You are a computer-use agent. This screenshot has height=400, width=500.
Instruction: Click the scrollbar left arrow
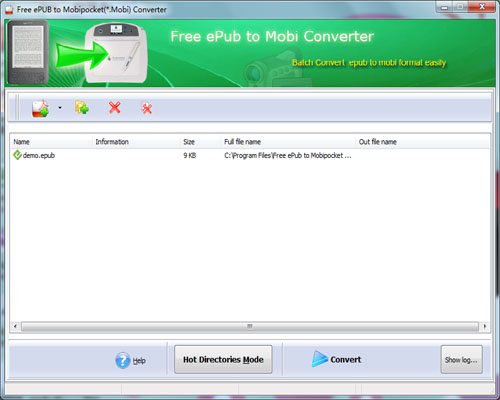pyautogui.click(x=15, y=326)
